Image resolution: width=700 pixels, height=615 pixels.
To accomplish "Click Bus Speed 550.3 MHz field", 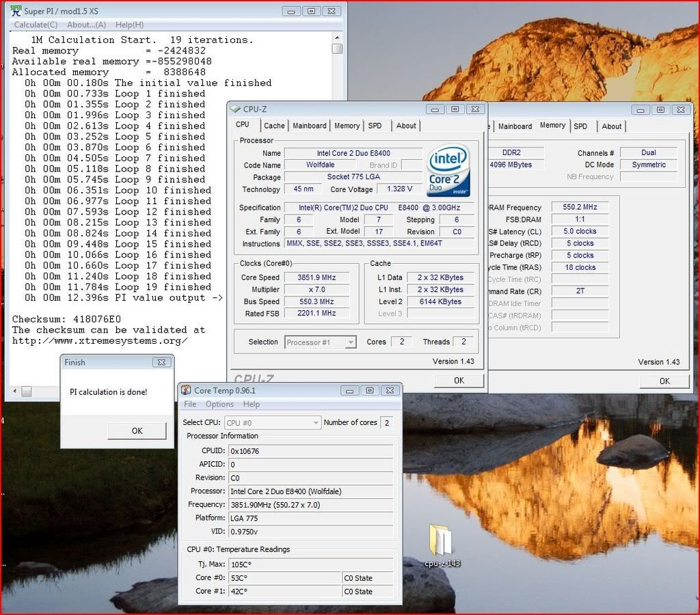I will click(317, 301).
